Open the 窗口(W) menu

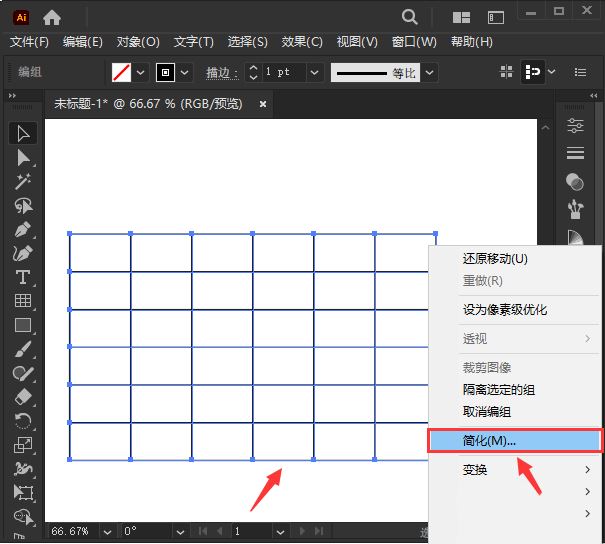pyautogui.click(x=414, y=42)
